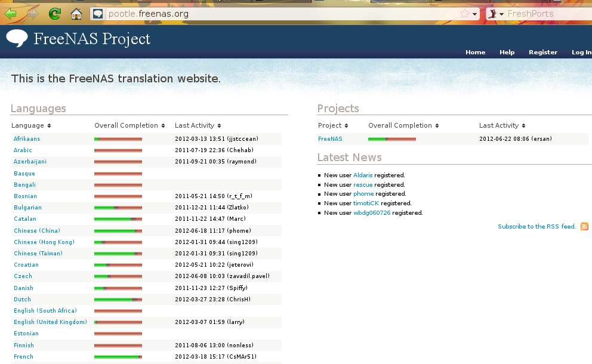
Task: Open the FreeNAS project link
Action: coord(330,139)
